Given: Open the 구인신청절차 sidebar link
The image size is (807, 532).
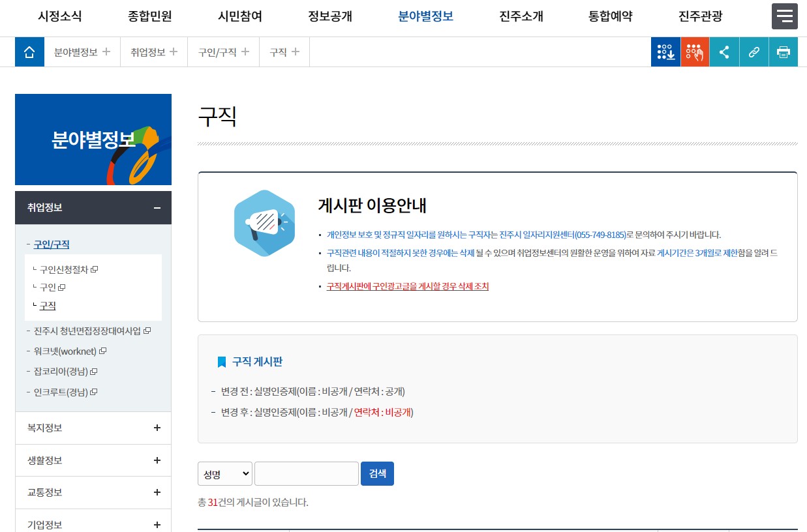Looking at the screenshot, I should point(69,269).
